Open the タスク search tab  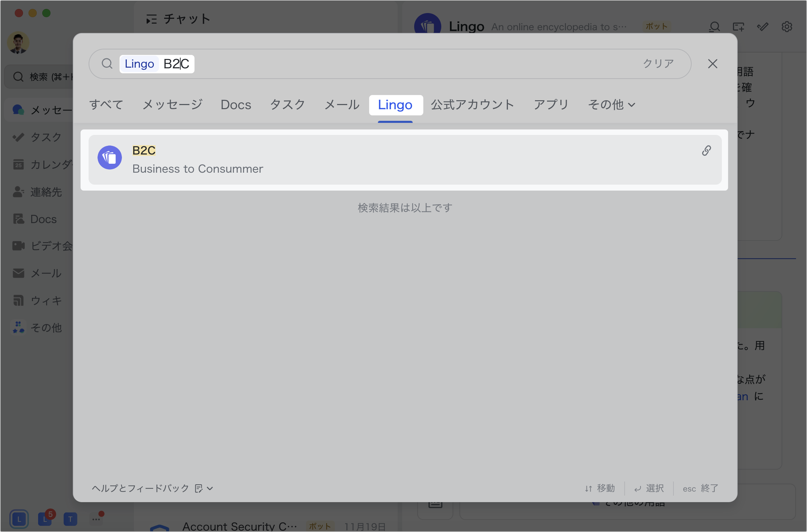pyautogui.click(x=287, y=105)
